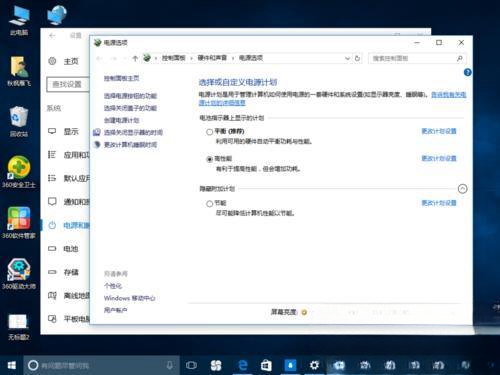The height and width of the screenshot is (375, 500).
Task: Select the 平衡 (推荐) power plan
Action: tap(209, 132)
